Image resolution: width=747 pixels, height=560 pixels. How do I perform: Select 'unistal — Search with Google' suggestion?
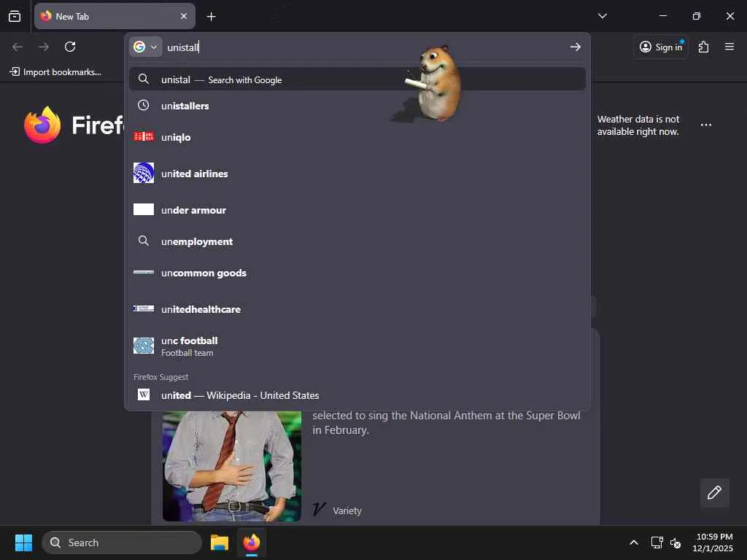pyautogui.click(x=357, y=79)
